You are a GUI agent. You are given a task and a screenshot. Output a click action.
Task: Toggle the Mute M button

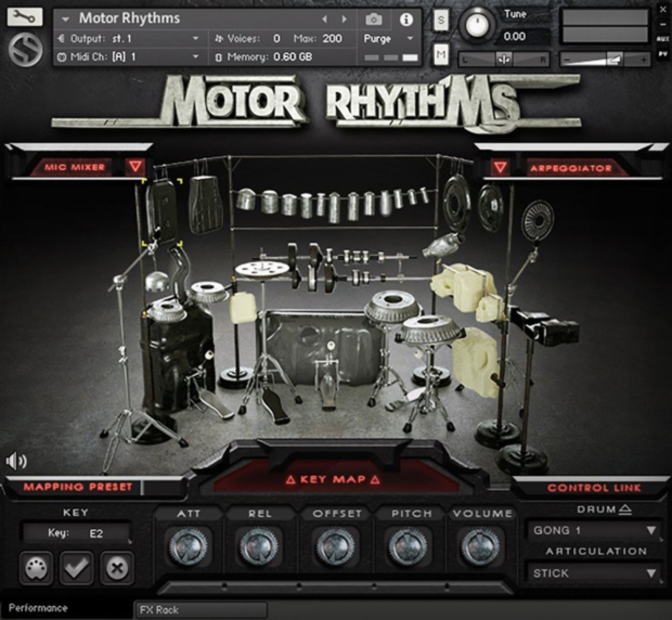click(440, 54)
